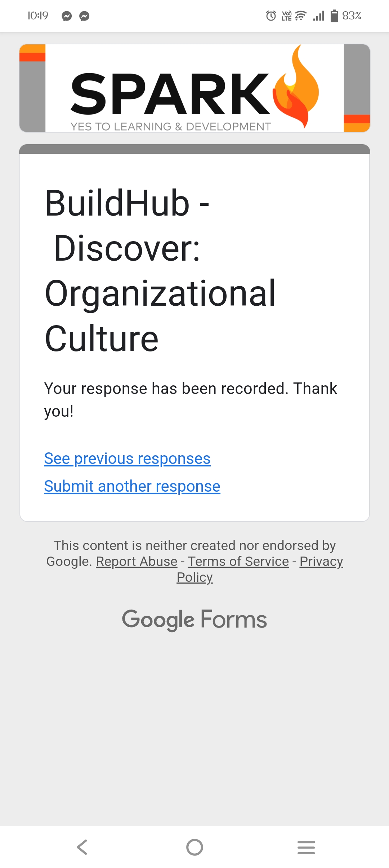389x868 pixels.
Task: Tap the signal strength bars icon
Action: (x=319, y=16)
